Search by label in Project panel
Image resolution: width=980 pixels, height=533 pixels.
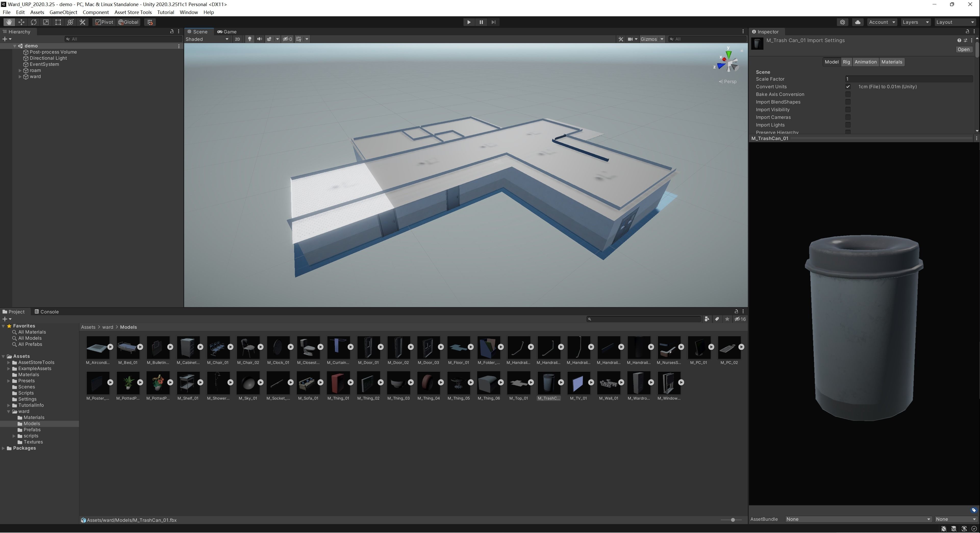click(x=717, y=319)
